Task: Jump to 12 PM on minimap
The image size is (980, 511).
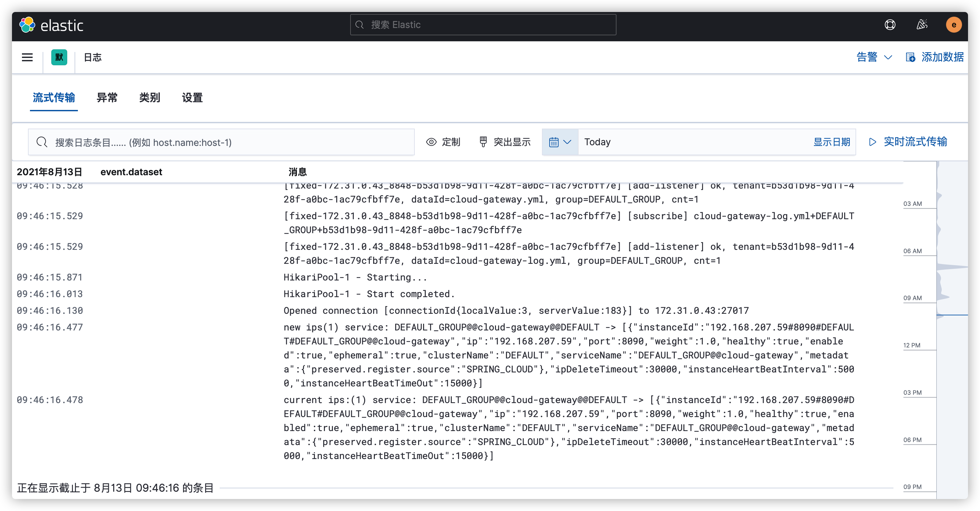Action: pos(911,345)
